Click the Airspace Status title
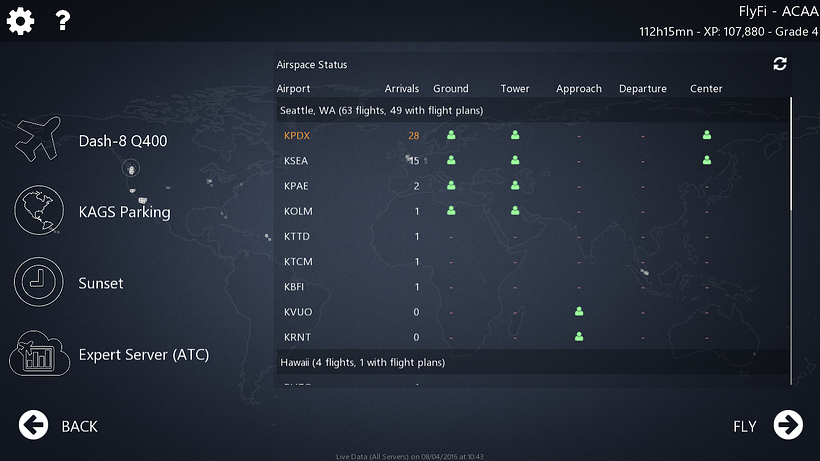The height and width of the screenshot is (461, 820). pyautogui.click(x=312, y=64)
